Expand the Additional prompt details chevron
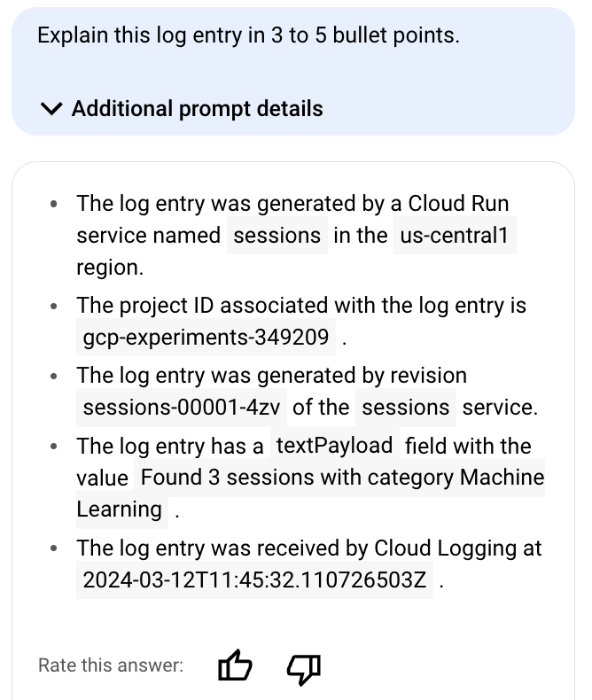The height and width of the screenshot is (700, 592). point(52,109)
